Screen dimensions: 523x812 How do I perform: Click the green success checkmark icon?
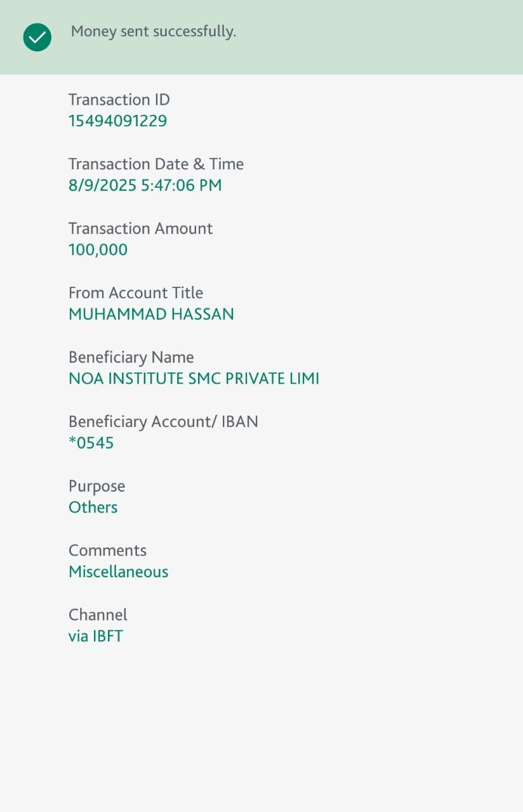(37, 37)
